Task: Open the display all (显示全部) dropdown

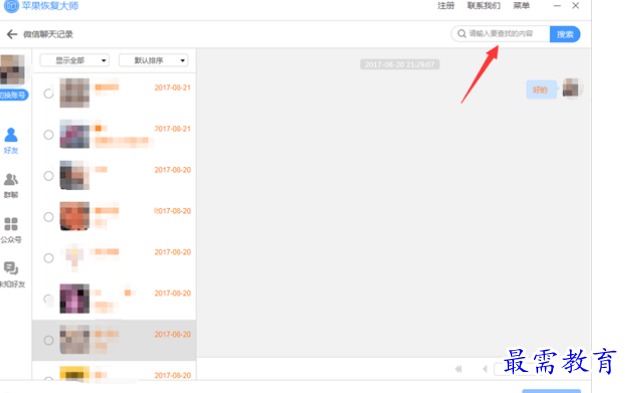Action: pos(75,60)
